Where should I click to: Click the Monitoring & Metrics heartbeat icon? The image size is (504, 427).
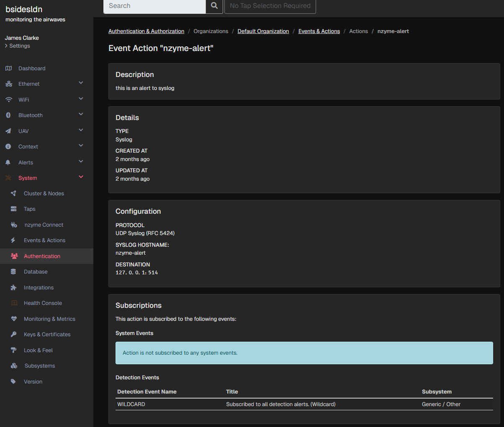pyautogui.click(x=14, y=319)
